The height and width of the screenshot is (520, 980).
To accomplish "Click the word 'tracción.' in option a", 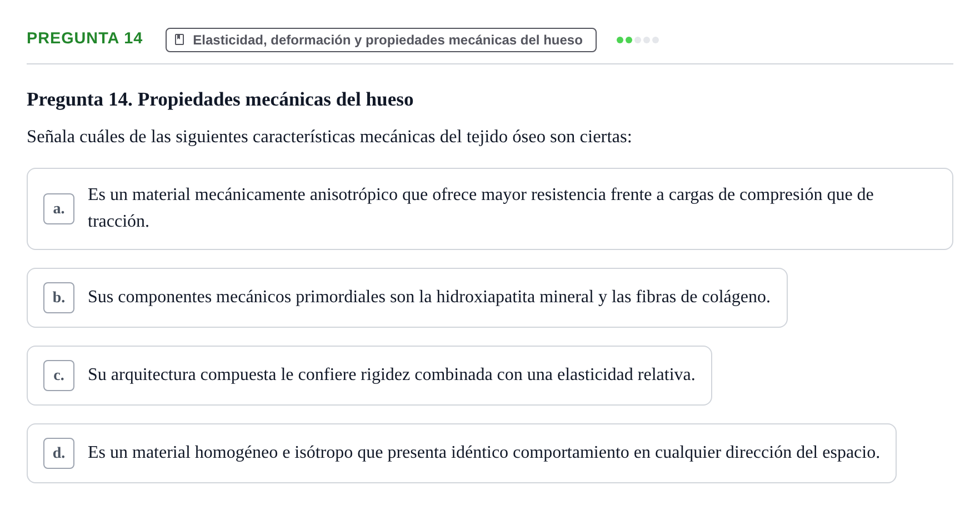I will click(118, 221).
